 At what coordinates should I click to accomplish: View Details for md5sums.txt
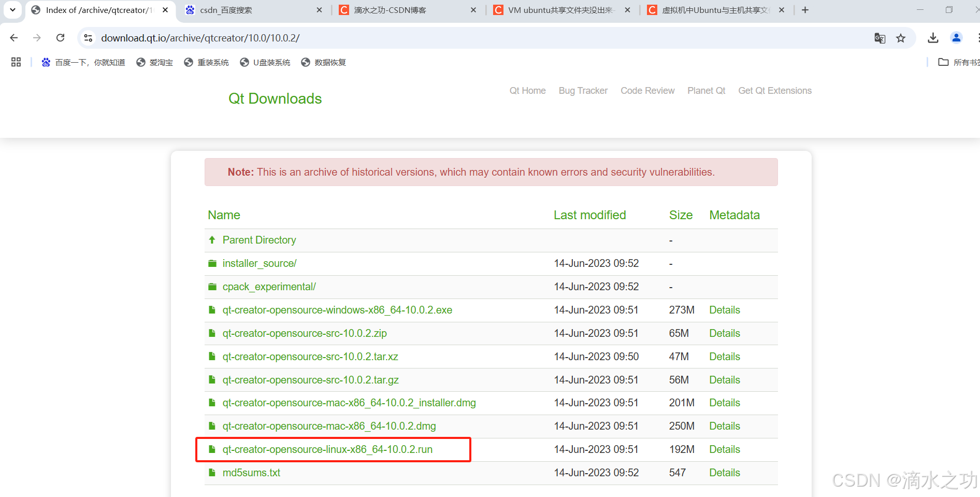point(724,473)
